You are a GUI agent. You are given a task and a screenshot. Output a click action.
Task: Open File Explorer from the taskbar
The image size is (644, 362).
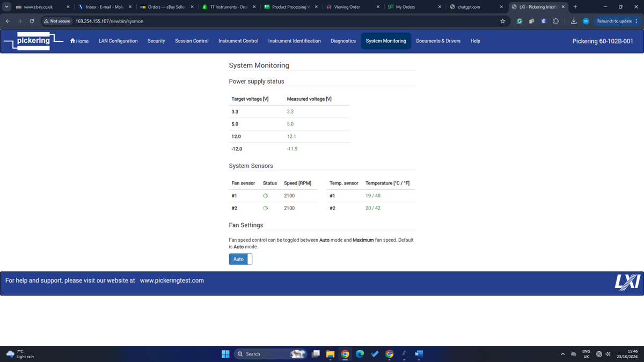[x=330, y=354]
